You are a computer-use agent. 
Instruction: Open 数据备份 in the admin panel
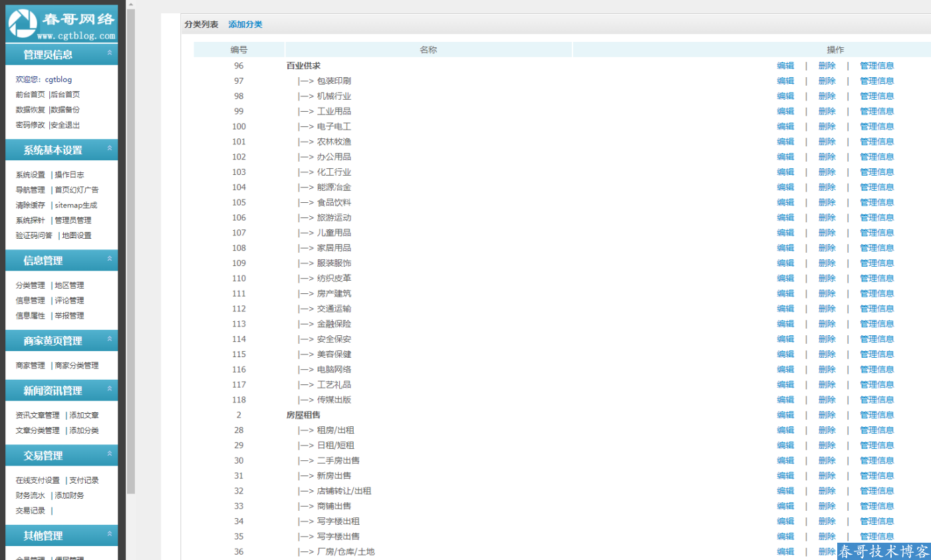tap(65, 110)
